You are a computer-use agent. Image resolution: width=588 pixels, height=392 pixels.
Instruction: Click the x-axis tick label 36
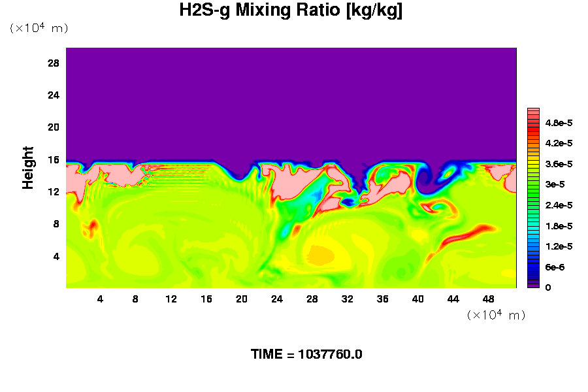[383, 299]
